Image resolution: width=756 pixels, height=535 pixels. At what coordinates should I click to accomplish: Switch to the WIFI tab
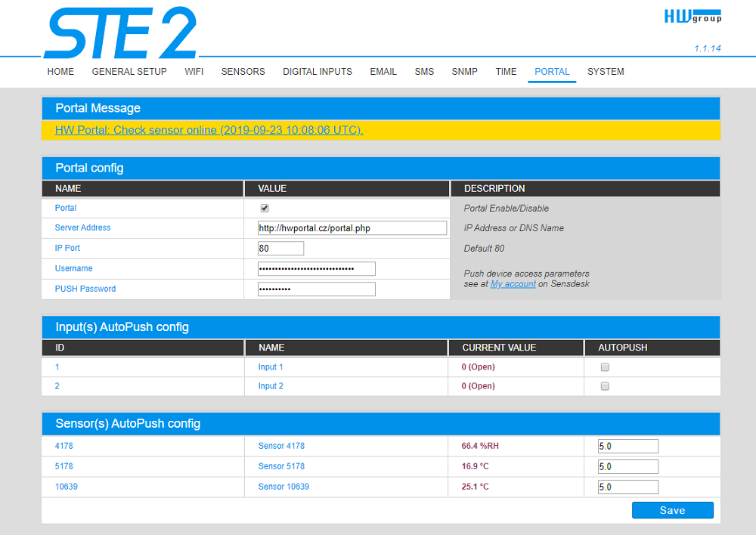tap(194, 72)
